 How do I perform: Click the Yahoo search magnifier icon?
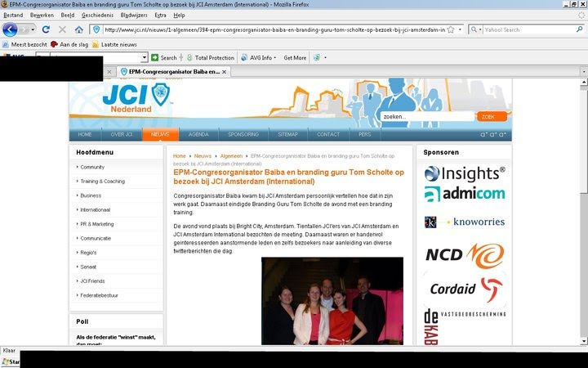tap(579, 29)
